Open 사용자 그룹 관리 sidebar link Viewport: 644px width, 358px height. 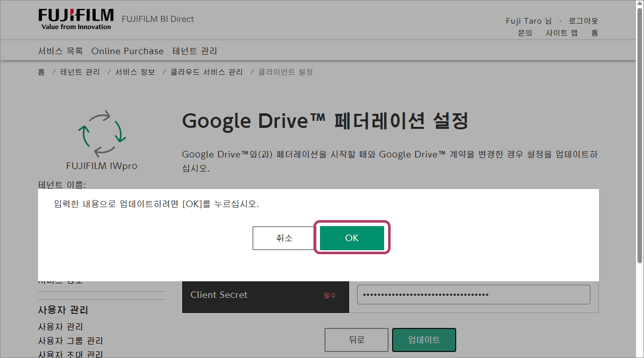pos(71,341)
